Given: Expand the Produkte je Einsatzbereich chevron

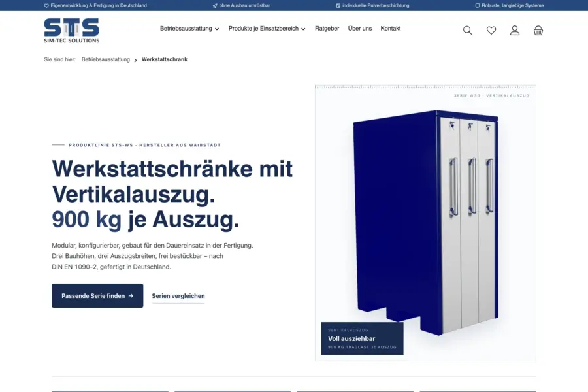Looking at the screenshot, I should click(x=303, y=29).
